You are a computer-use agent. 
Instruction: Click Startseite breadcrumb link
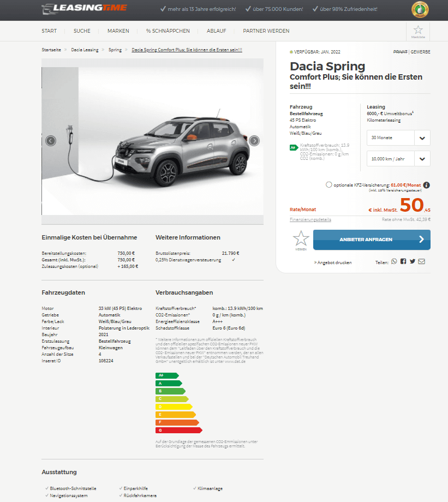coord(51,50)
